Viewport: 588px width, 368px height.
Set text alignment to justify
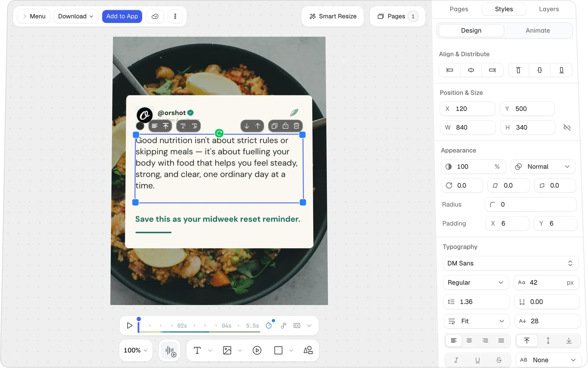pyautogui.click(x=501, y=341)
